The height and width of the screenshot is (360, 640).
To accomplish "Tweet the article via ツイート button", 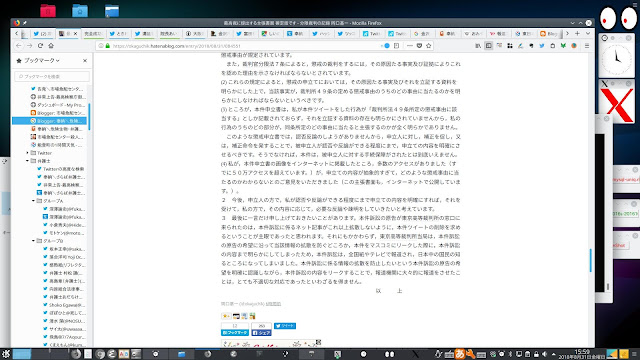I will click(x=285, y=326).
